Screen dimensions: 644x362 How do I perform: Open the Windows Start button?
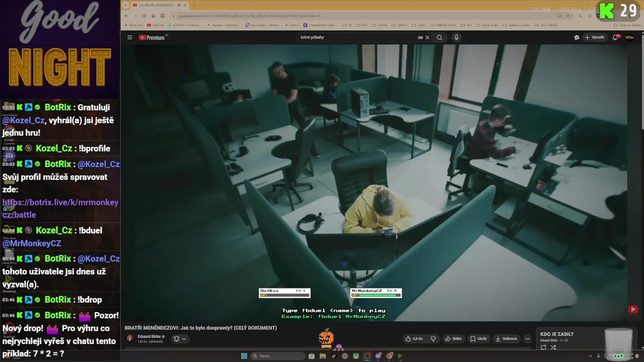pyautogui.click(x=244, y=356)
